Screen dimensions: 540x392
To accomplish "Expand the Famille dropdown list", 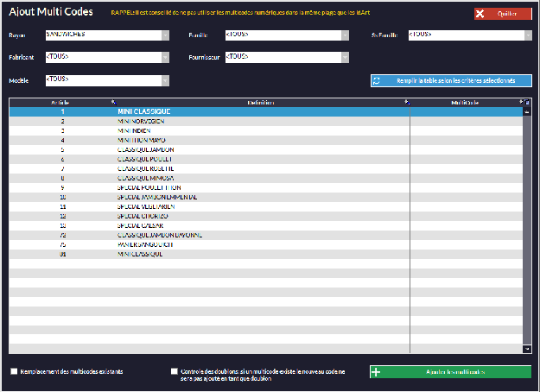I will coord(345,35).
